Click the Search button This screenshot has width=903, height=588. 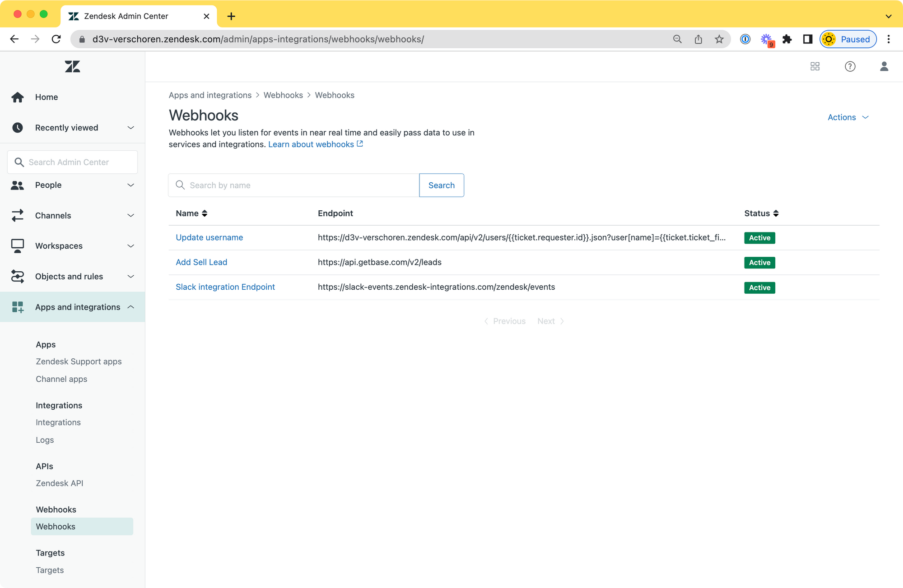point(441,185)
